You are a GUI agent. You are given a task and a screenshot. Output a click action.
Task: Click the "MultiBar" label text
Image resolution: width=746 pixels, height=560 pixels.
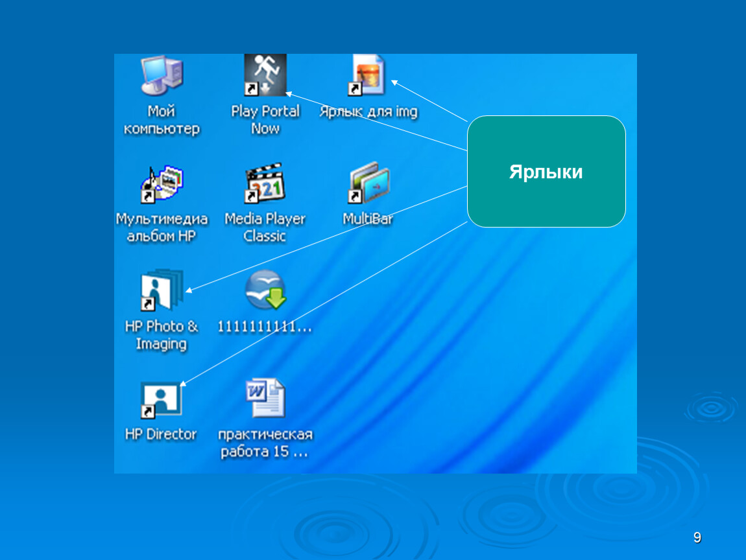pyautogui.click(x=368, y=218)
